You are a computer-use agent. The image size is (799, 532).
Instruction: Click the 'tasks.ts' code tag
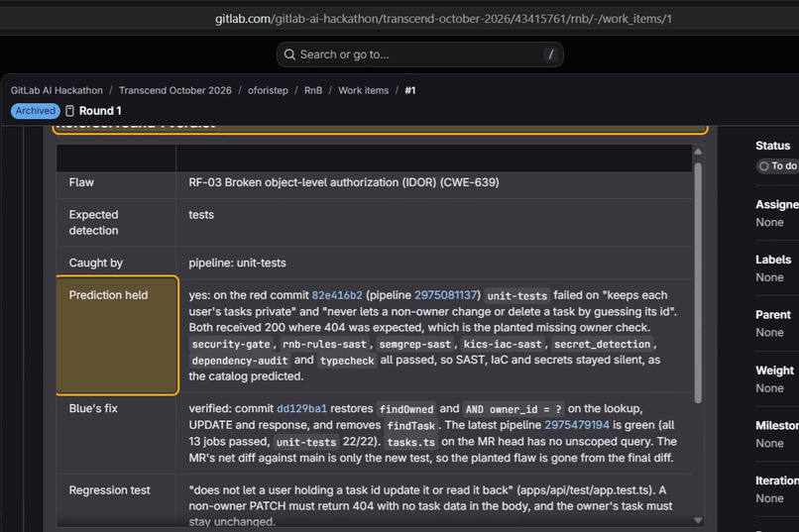(x=410, y=443)
